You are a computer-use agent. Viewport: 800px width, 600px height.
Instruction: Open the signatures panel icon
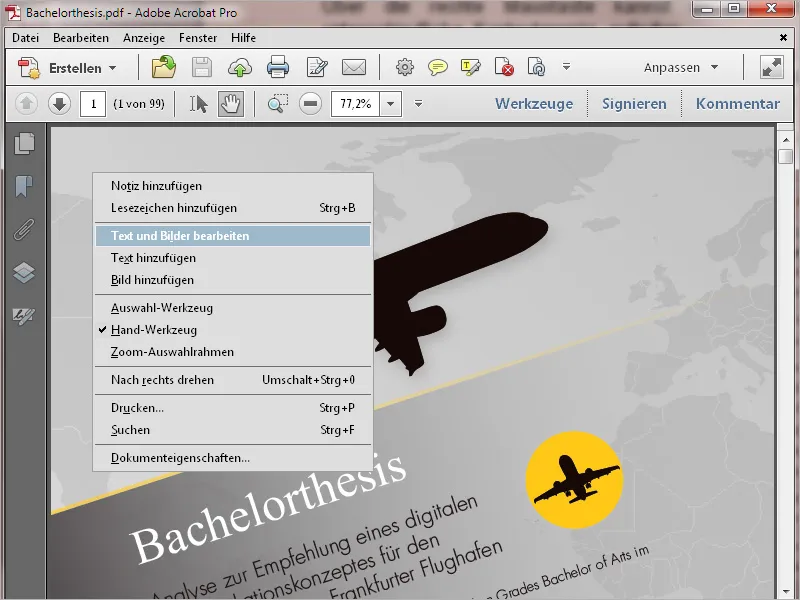pyautogui.click(x=24, y=316)
